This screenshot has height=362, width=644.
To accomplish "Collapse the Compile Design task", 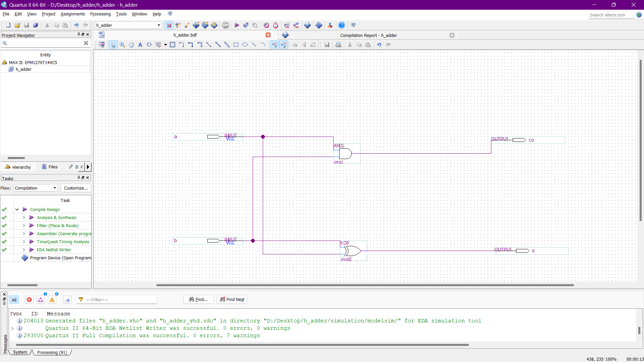I will coord(17,209).
